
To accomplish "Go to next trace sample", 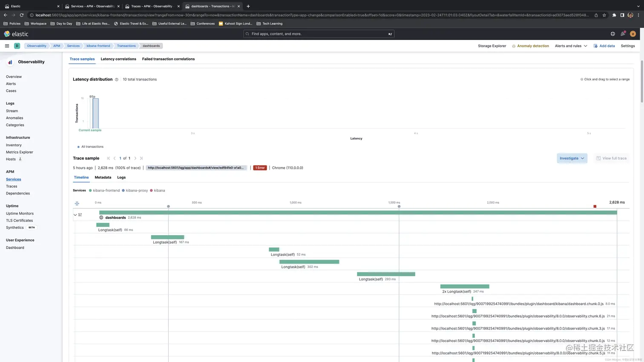I will point(135,158).
